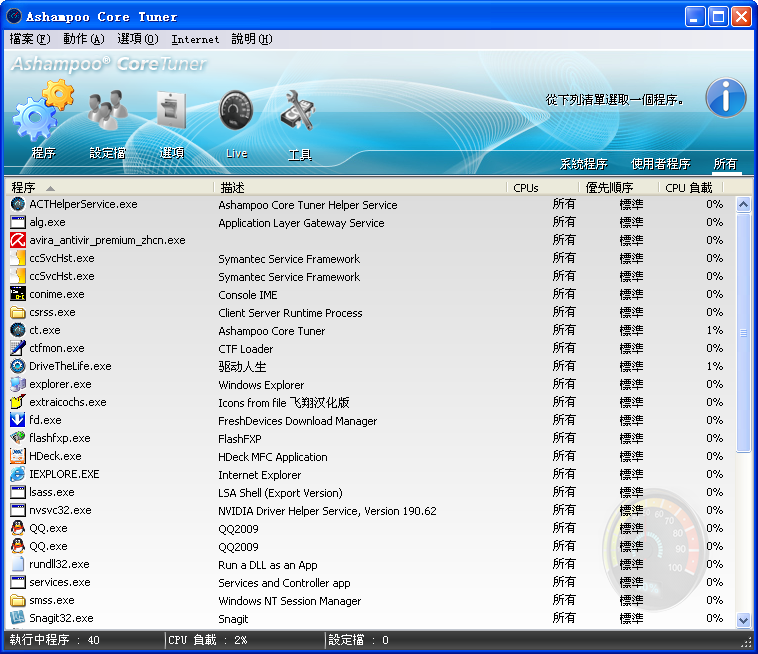
Task: Open the 設定檔 profiles icon
Action: pos(107,112)
